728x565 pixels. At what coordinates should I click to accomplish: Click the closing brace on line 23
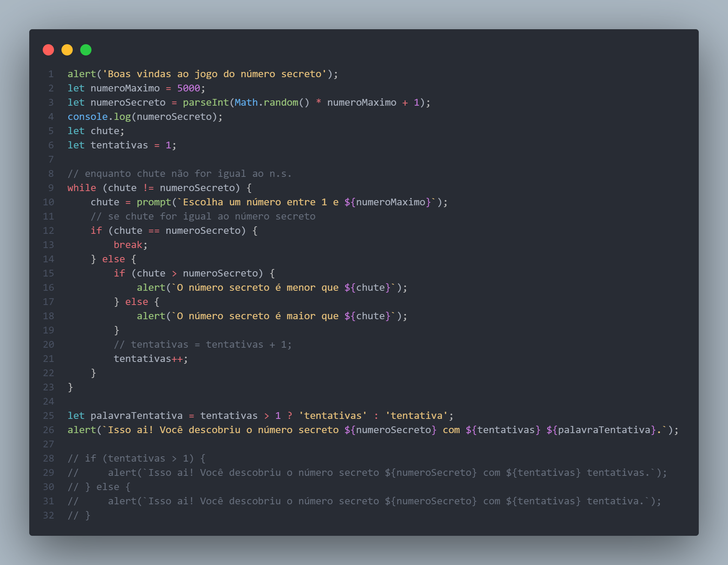tap(70, 387)
